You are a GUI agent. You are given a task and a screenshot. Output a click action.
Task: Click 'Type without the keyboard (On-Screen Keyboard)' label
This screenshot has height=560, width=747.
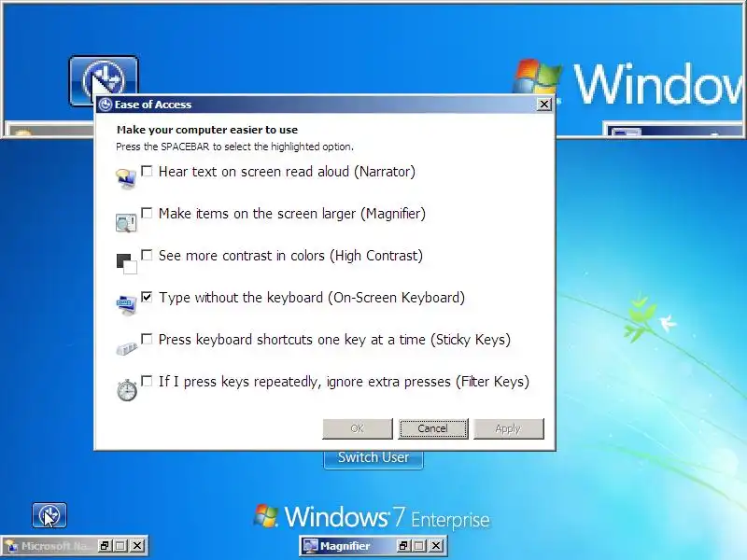pyautogui.click(x=312, y=297)
